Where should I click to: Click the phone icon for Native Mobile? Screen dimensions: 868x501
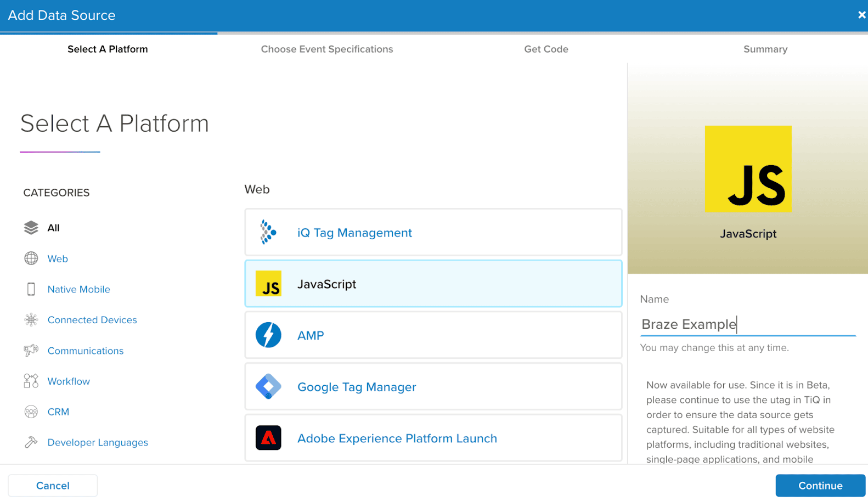pyautogui.click(x=31, y=289)
